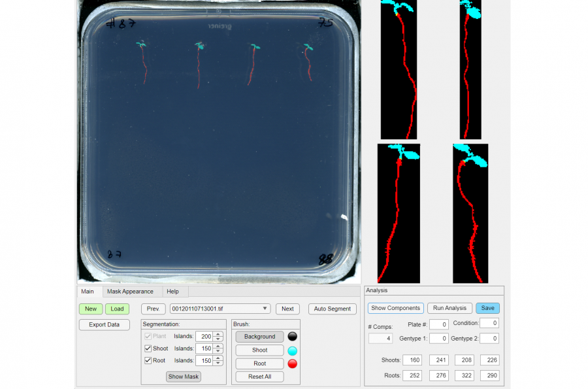Select the Background brush button

pos(259,337)
